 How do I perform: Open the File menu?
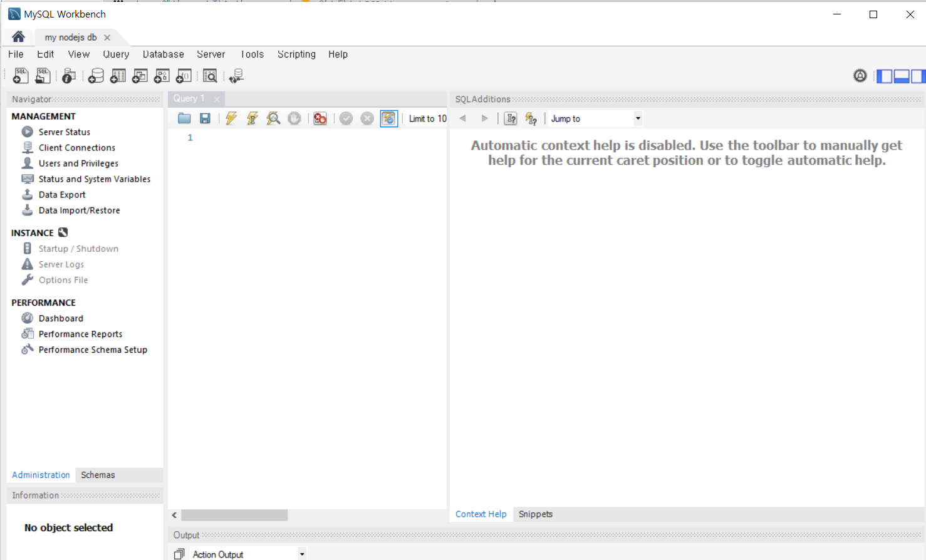(x=16, y=54)
